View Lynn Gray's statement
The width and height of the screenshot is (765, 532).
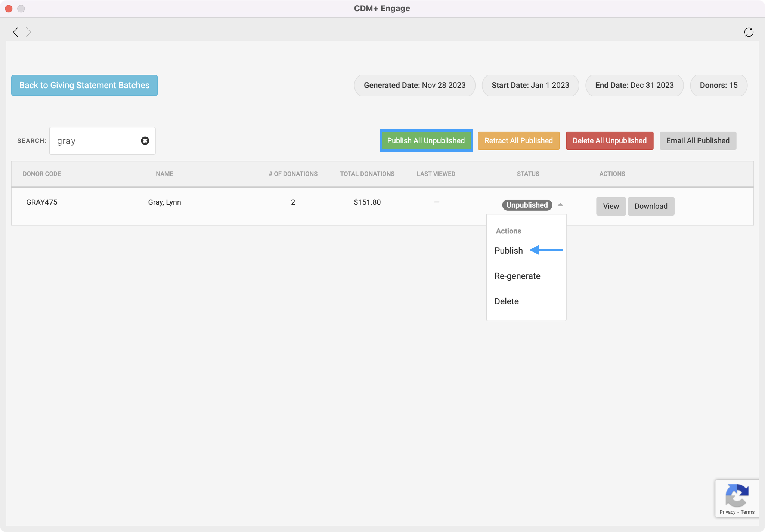[x=610, y=206]
